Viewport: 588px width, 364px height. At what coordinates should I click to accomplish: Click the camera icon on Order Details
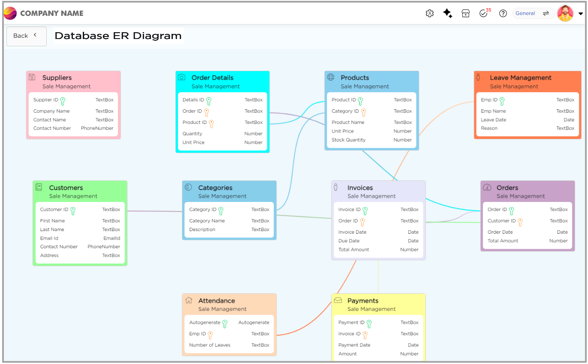point(182,77)
